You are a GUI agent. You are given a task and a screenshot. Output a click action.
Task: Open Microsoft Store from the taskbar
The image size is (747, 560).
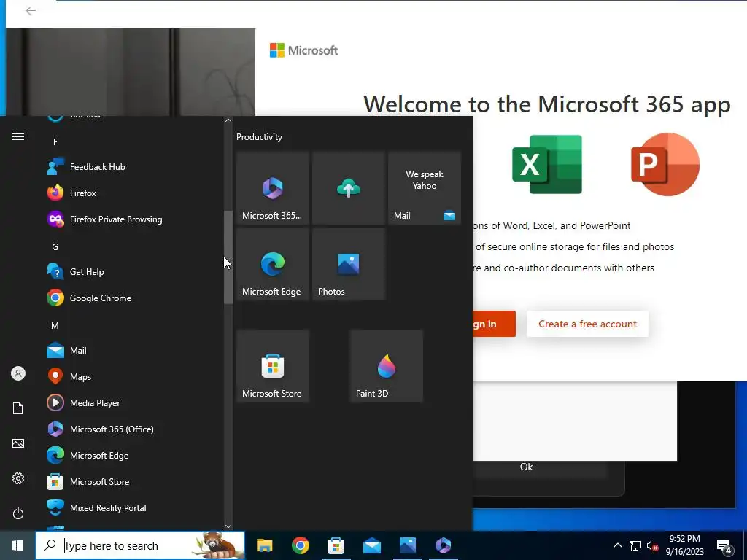(336, 545)
